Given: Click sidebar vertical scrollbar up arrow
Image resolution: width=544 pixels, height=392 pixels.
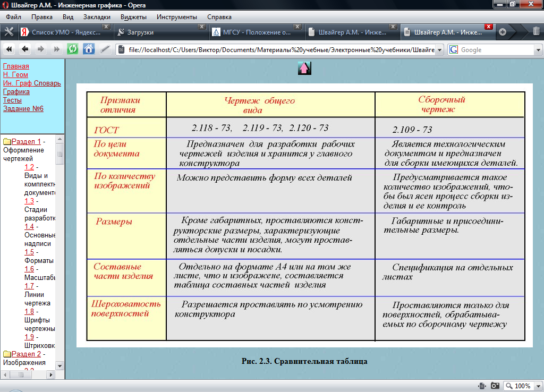Looking at the screenshot, I should pos(59,139).
